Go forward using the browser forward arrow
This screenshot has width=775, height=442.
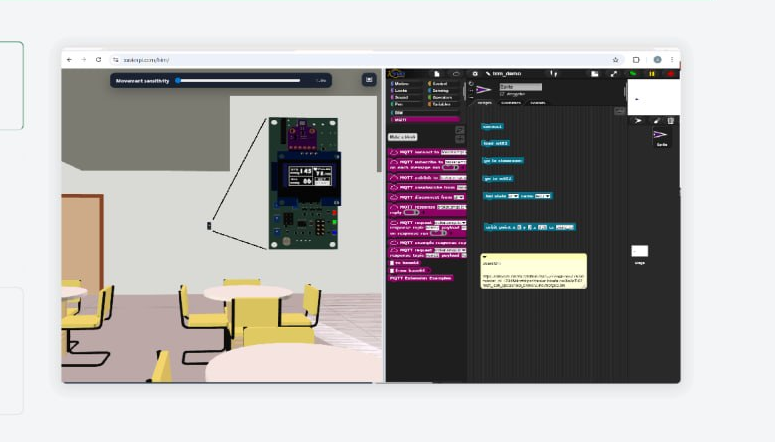84,60
